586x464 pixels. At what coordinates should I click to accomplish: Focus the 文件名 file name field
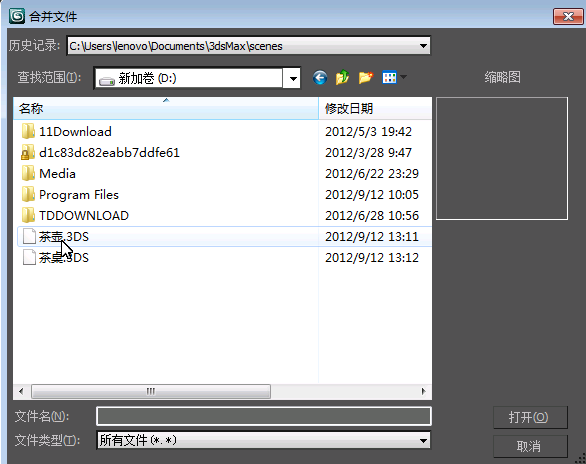click(264, 416)
